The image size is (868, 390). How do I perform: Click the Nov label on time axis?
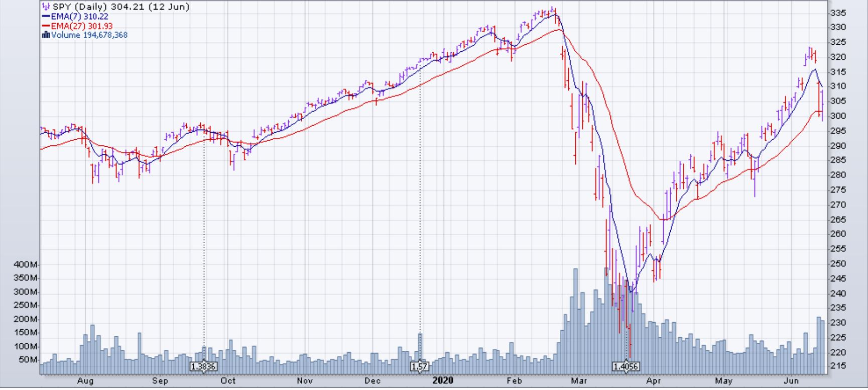pos(305,381)
